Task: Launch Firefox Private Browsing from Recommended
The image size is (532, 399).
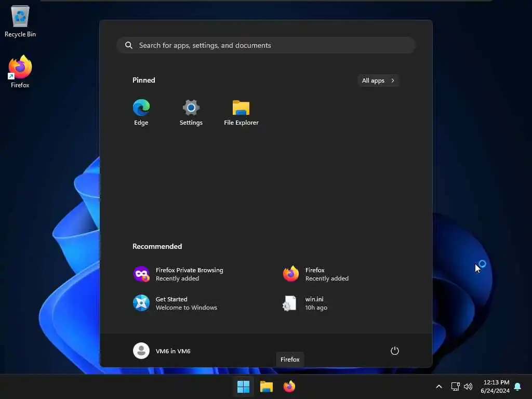Action: 179,274
